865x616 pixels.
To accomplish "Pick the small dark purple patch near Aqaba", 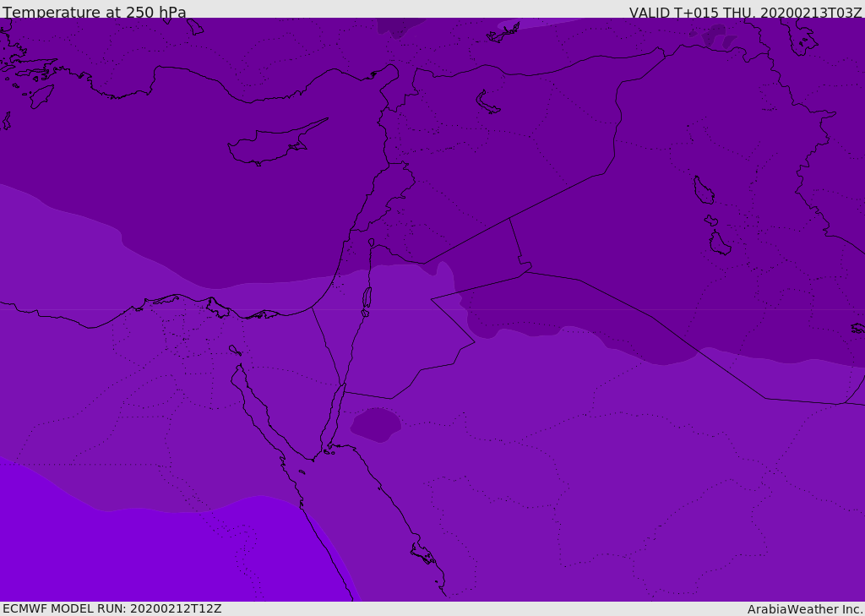I will click(x=377, y=423).
